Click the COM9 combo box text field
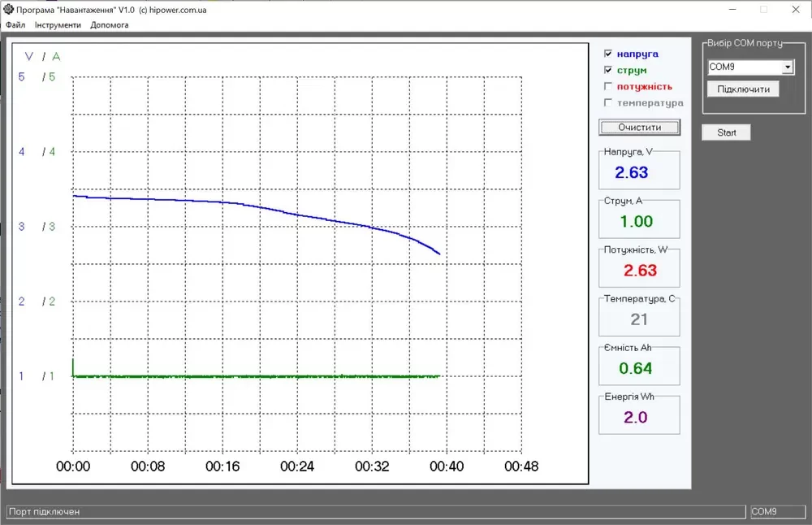This screenshot has height=525, width=812. pos(743,67)
